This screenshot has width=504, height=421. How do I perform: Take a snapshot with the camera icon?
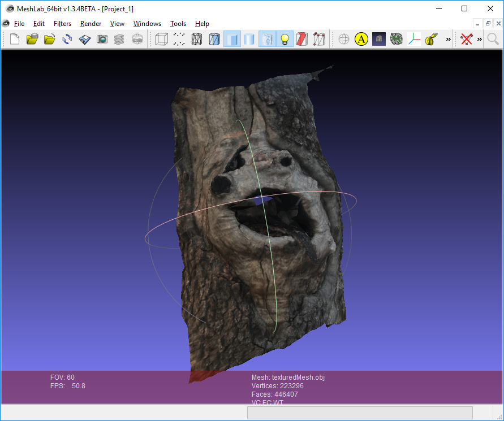[x=102, y=39]
